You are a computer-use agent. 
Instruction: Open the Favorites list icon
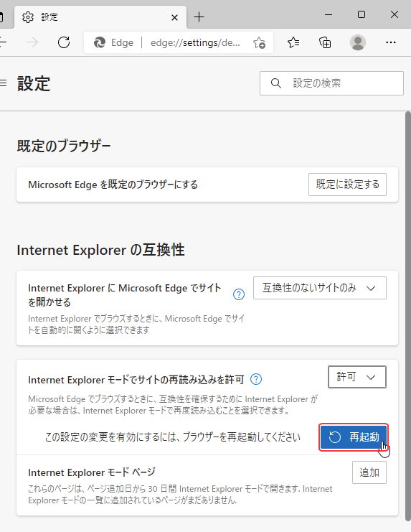tap(293, 42)
